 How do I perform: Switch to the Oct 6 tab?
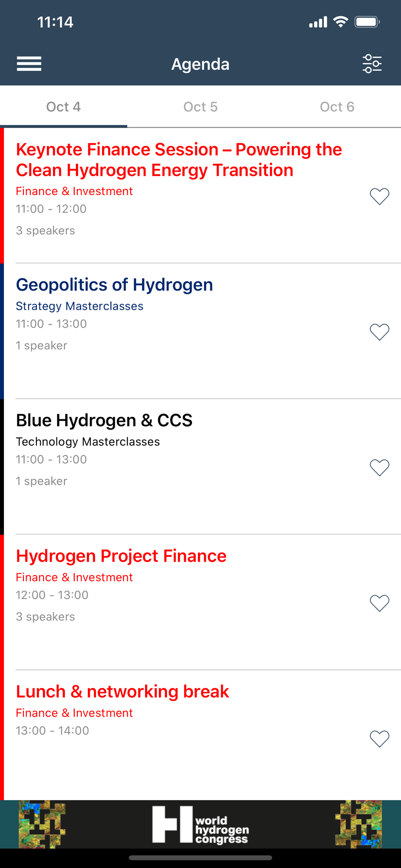pyautogui.click(x=337, y=107)
